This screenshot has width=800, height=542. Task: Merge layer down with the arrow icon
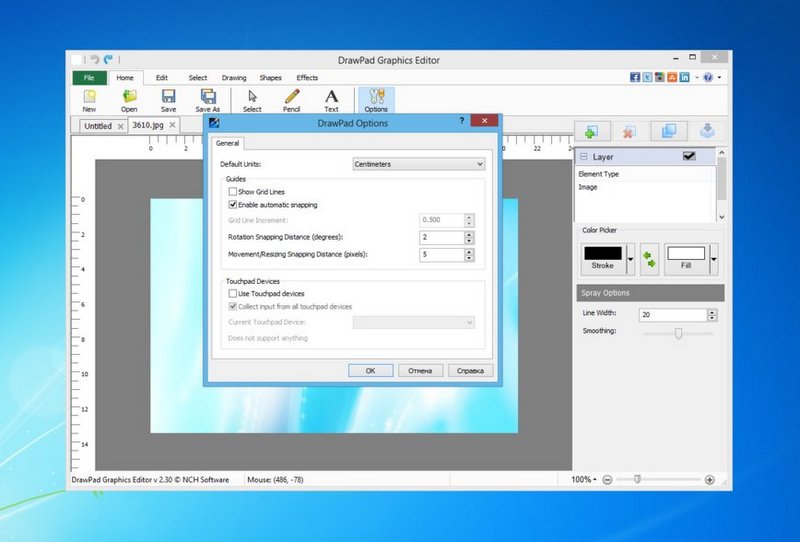point(707,131)
